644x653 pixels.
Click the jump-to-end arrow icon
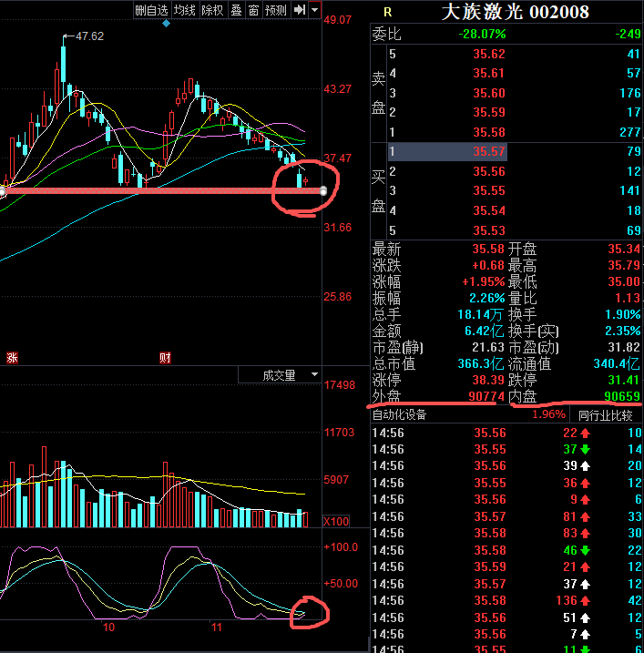tap(300, 10)
